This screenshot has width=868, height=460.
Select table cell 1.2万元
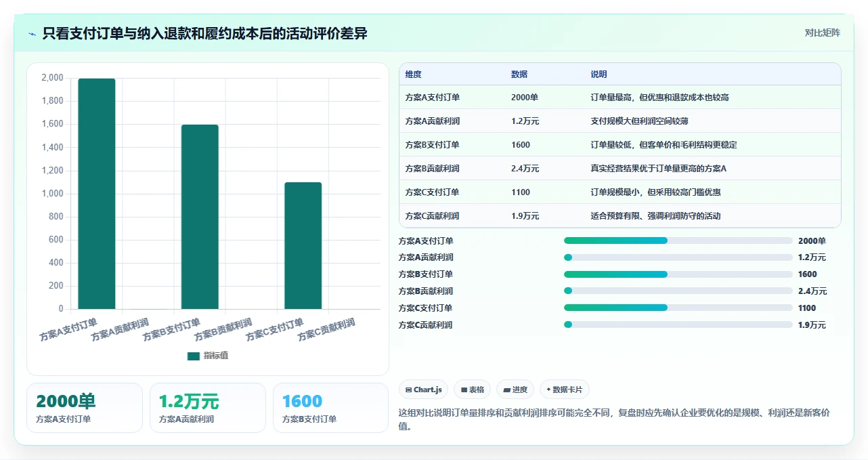pos(525,121)
